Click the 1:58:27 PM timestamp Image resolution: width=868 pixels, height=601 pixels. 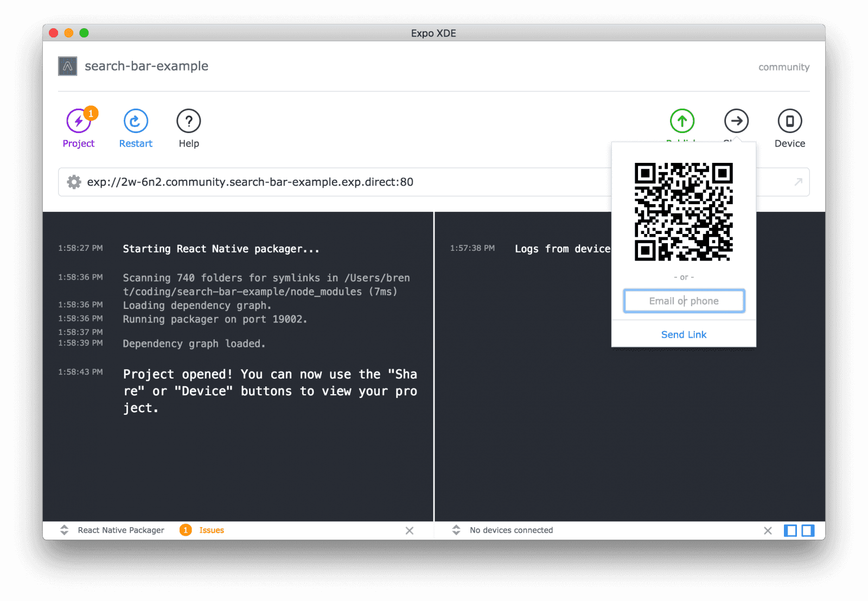80,248
